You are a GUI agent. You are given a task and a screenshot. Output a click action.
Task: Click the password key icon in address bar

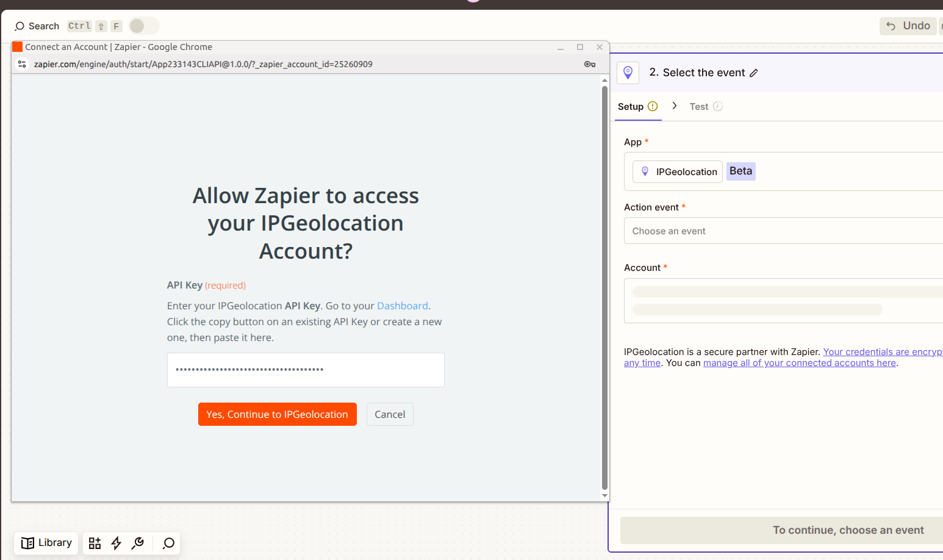589,64
